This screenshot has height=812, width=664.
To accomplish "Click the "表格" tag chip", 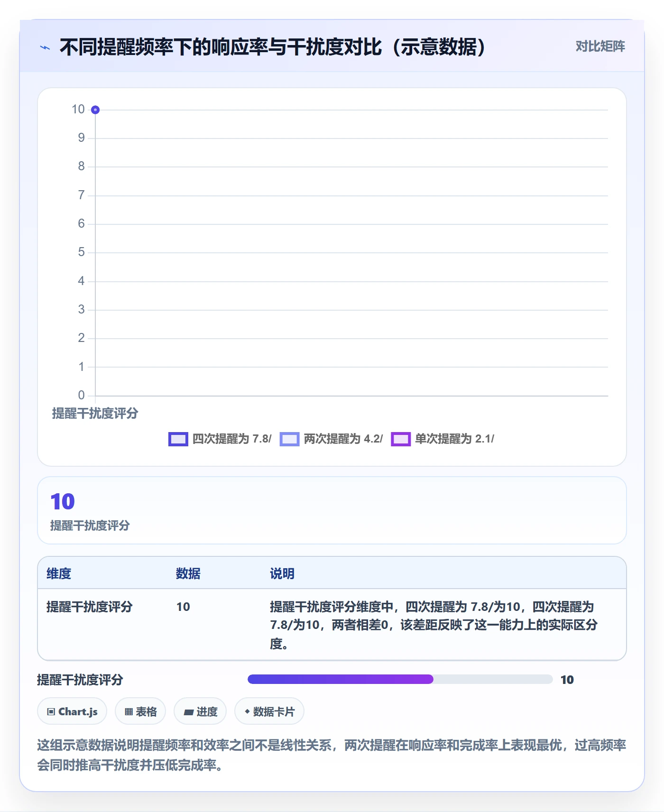I will [x=140, y=711].
